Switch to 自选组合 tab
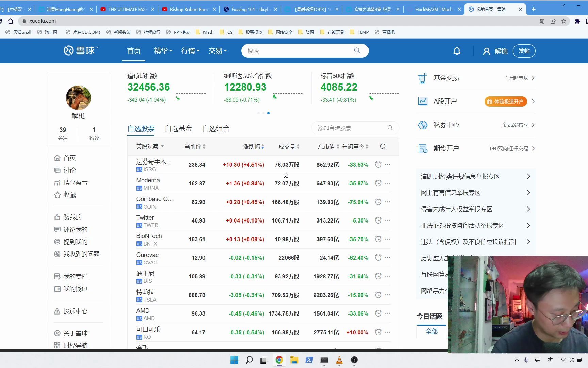Viewport: 588px width, 368px height. click(x=216, y=128)
